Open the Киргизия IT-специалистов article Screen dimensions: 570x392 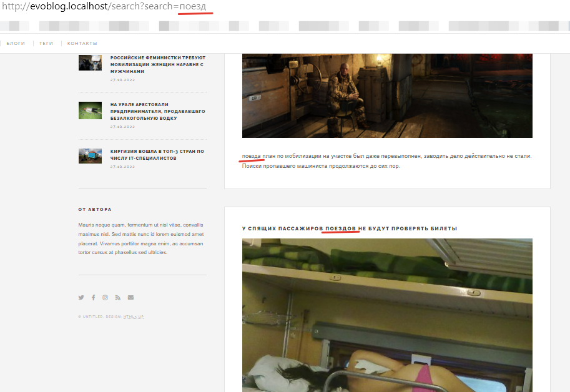[157, 155]
